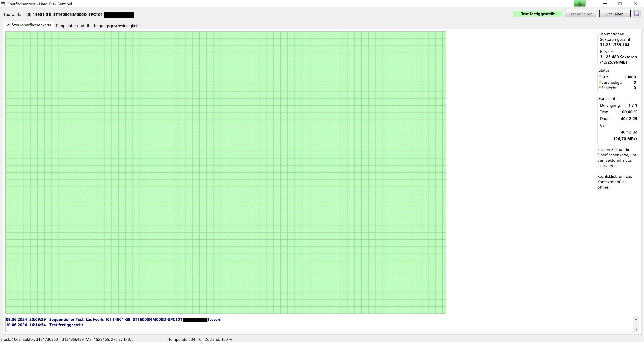
Task: Switch to Temperatur und Übertragungsgeschwindigkeit tab
Action: [x=97, y=26]
